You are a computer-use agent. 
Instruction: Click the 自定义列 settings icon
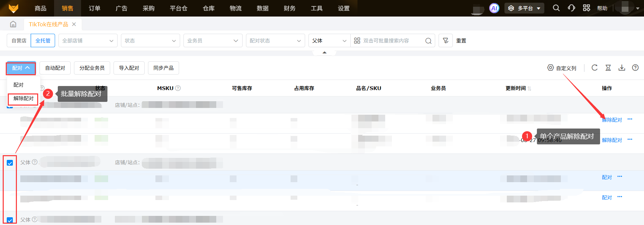(550, 68)
